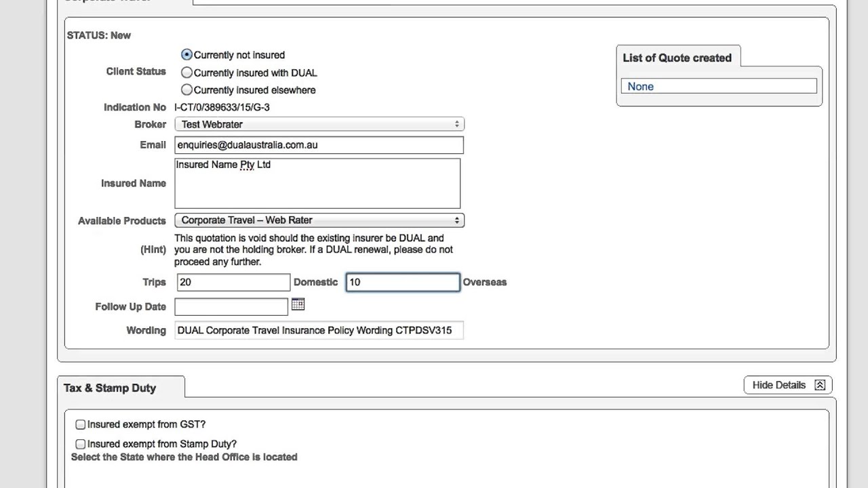
Task: Select Currently insured elsewhere option
Action: coord(186,90)
